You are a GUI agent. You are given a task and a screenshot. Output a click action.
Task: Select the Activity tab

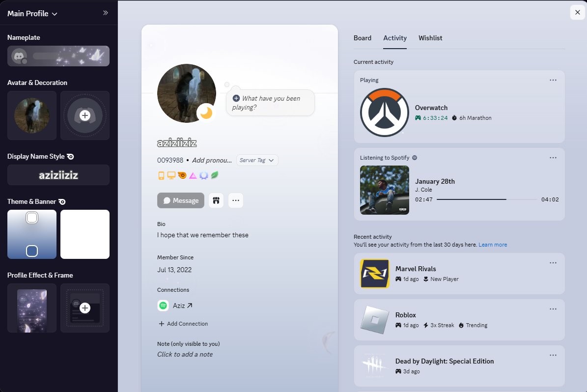(x=395, y=38)
